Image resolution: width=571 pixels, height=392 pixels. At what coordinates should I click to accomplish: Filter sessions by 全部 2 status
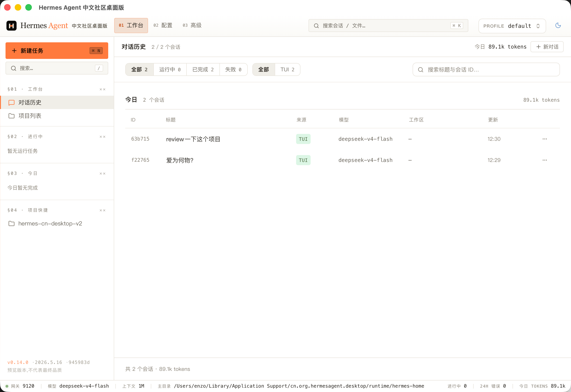click(x=139, y=69)
